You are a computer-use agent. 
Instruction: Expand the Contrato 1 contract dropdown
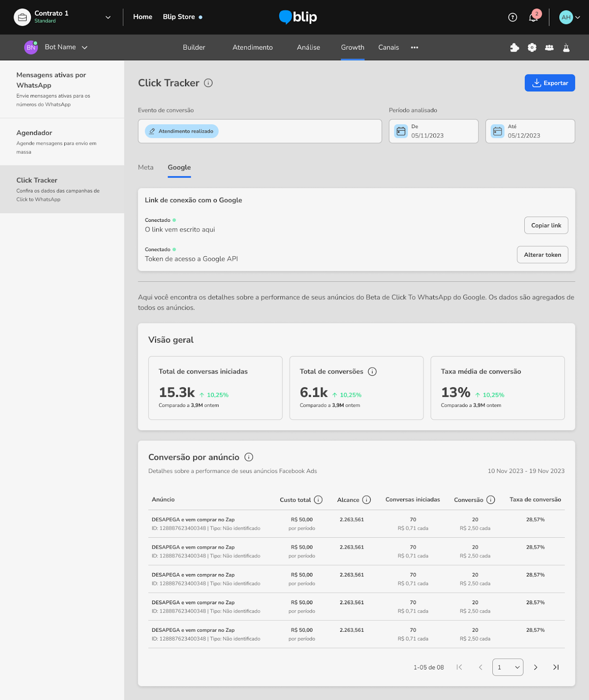[x=108, y=17]
